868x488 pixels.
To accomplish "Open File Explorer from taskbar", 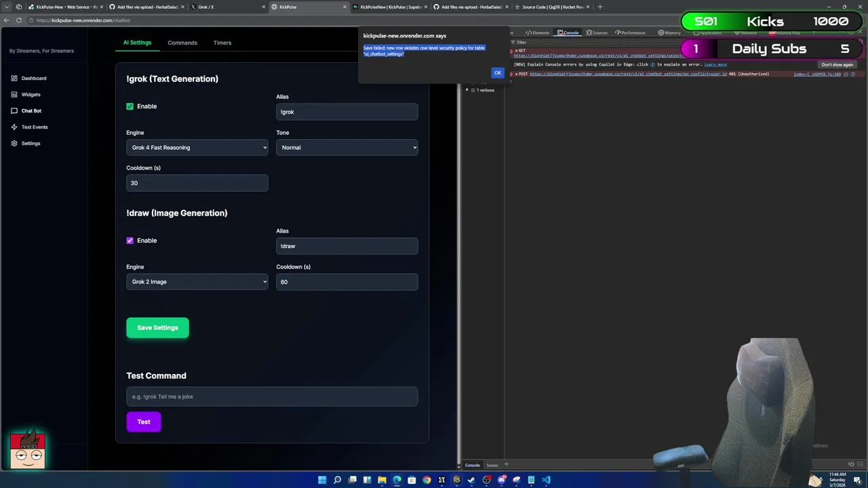I will coord(382,480).
